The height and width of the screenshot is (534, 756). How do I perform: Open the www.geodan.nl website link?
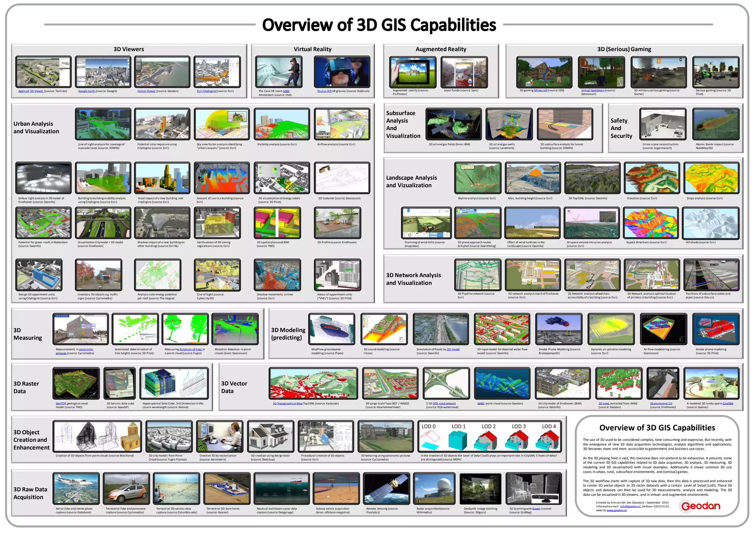(616, 510)
